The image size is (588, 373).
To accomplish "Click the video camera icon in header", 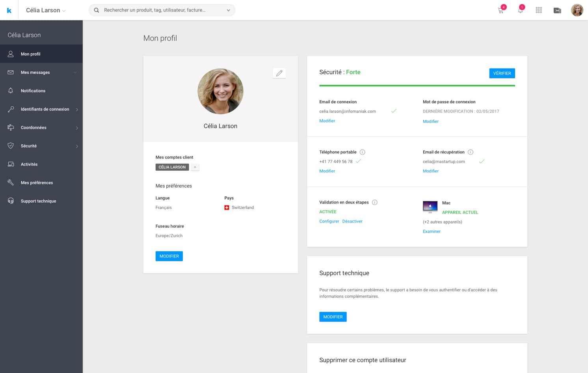I will tap(557, 11).
